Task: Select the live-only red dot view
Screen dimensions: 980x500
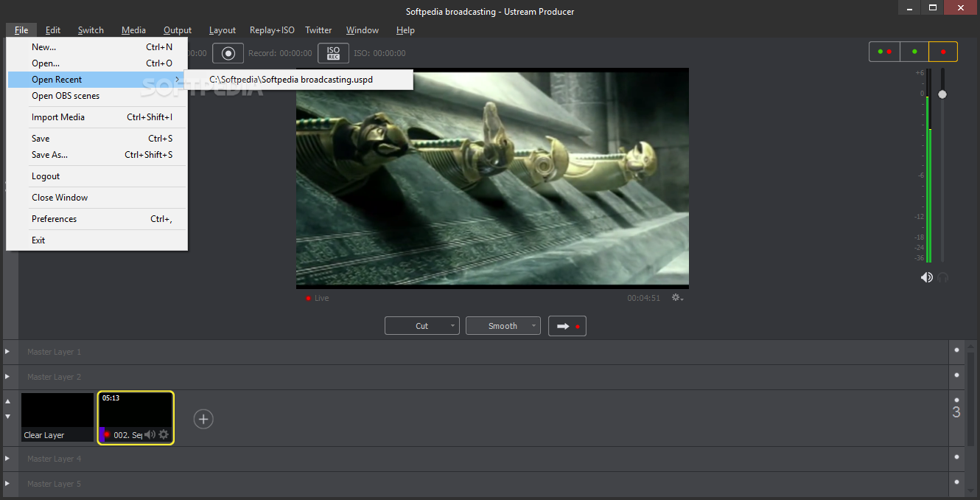Action: tap(943, 52)
